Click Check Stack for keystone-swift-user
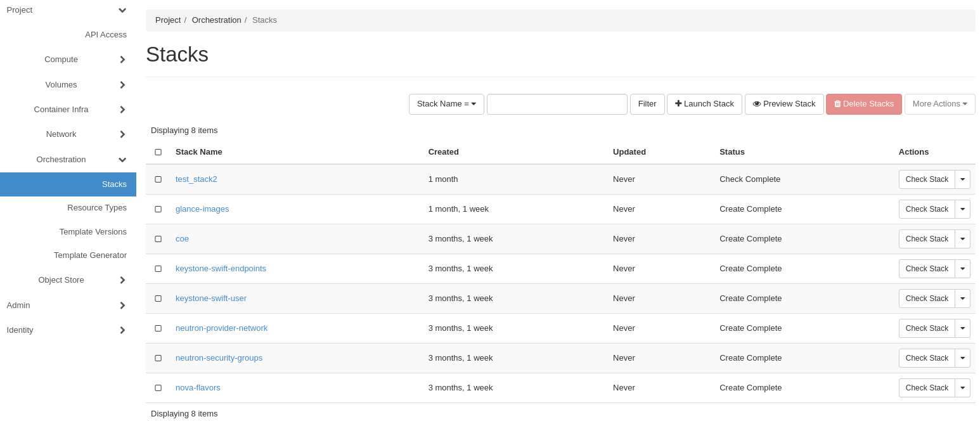980x431 pixels. 927,299
